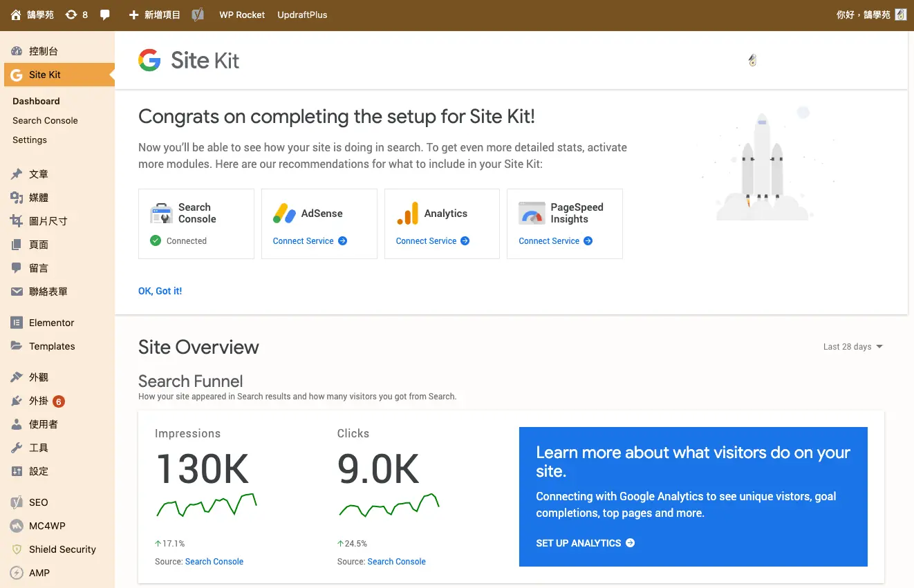The width and height of the screenshot is (914, 588).
Task: Dismiss setup notice with OK, Got it!
Action: coord(160,291)
